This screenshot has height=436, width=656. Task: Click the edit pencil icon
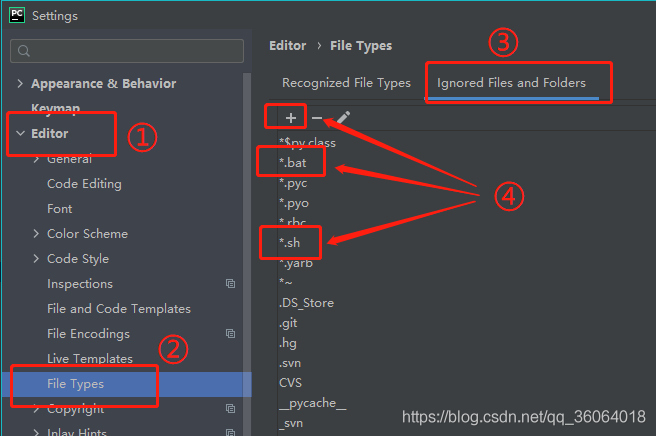click(x=343, y=118)
